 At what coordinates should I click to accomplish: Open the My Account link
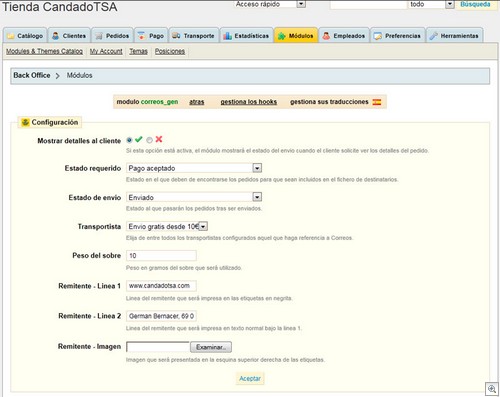tap(106, 51)
